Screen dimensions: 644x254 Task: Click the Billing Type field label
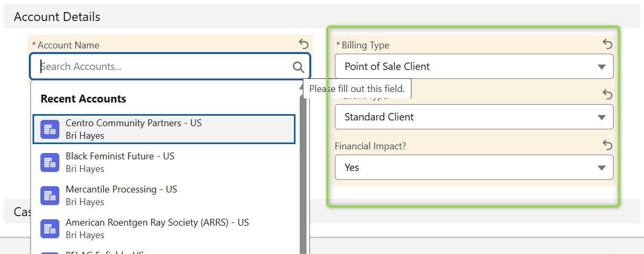point(365,45)
